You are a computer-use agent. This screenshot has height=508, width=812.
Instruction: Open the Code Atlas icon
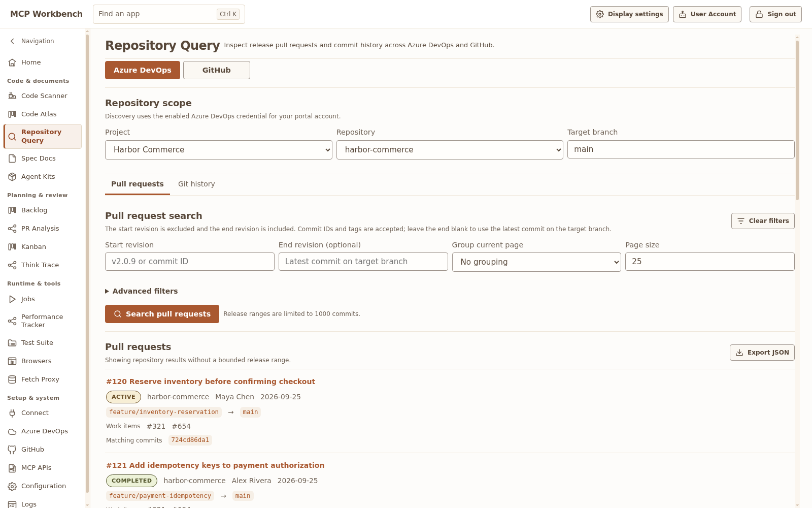tap(12, 114)
